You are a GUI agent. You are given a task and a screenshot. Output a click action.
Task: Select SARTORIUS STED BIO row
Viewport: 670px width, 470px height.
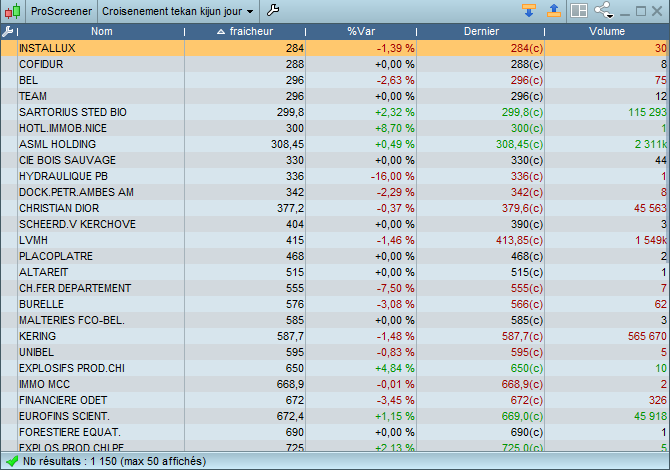click(335, 112)
